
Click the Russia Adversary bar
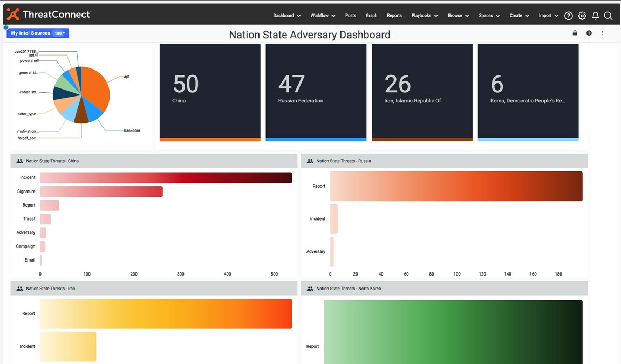coord(332,252)
